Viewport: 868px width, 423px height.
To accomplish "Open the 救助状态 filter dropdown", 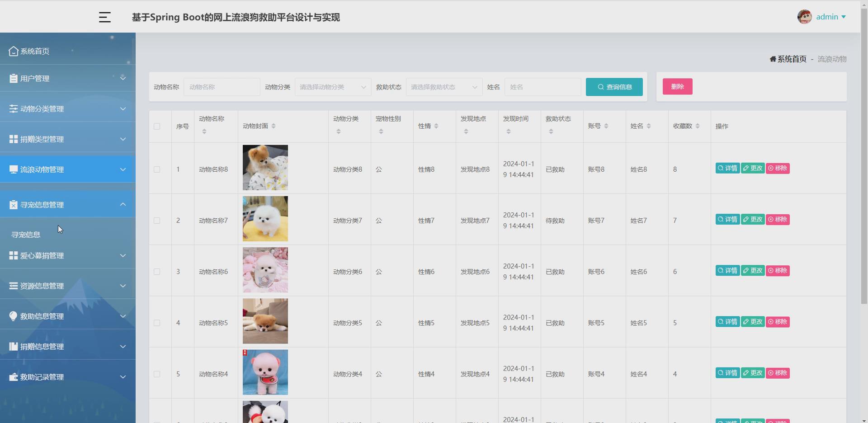I will [444, 87].
